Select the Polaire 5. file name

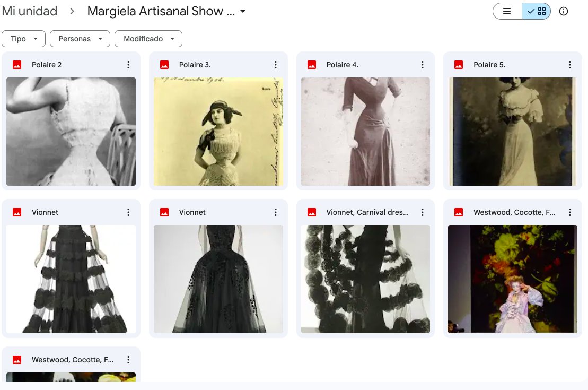(489, 65)
